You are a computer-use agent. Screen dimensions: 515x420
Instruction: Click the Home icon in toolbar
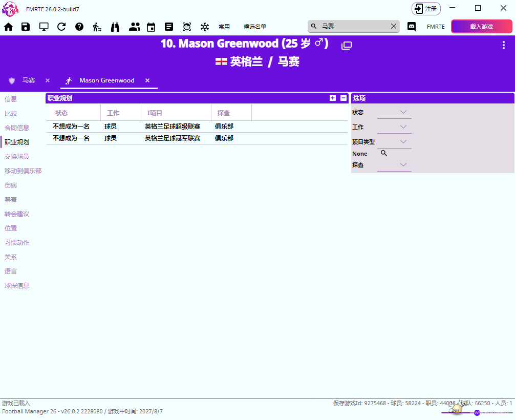click(x=8, y=27)
